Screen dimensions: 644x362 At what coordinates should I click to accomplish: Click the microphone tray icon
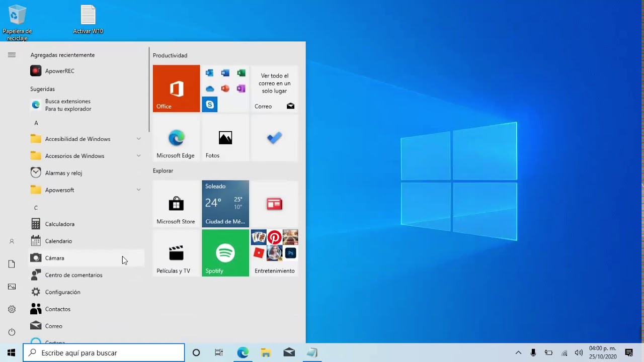533,352
